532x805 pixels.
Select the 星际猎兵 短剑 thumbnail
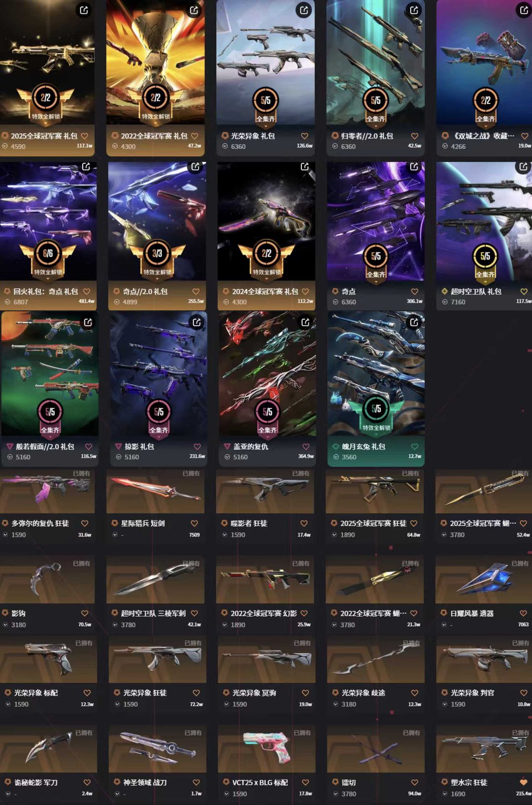point(155,491)
